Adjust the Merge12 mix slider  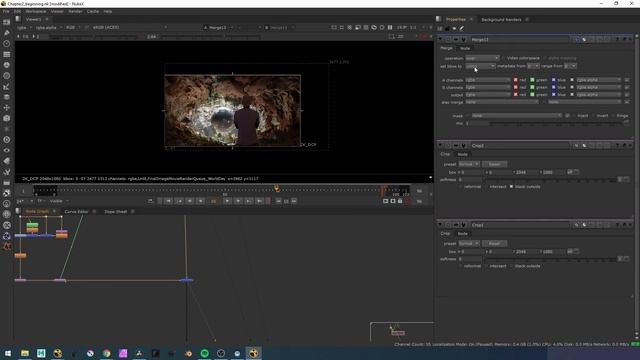coord(557,123)
